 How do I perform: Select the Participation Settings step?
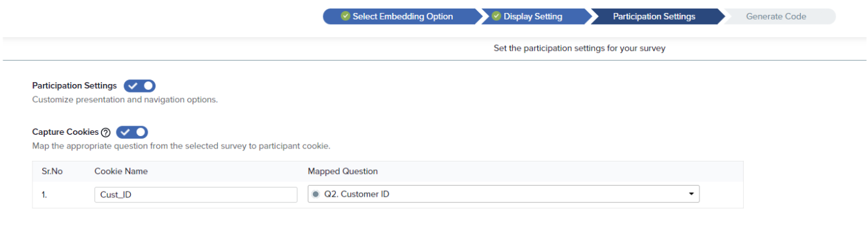coord(655,16)
